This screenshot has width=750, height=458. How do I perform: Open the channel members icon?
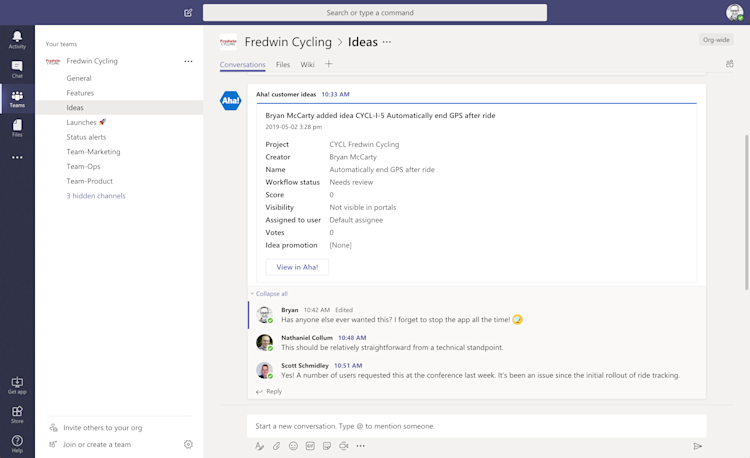[x=729, y=64]
